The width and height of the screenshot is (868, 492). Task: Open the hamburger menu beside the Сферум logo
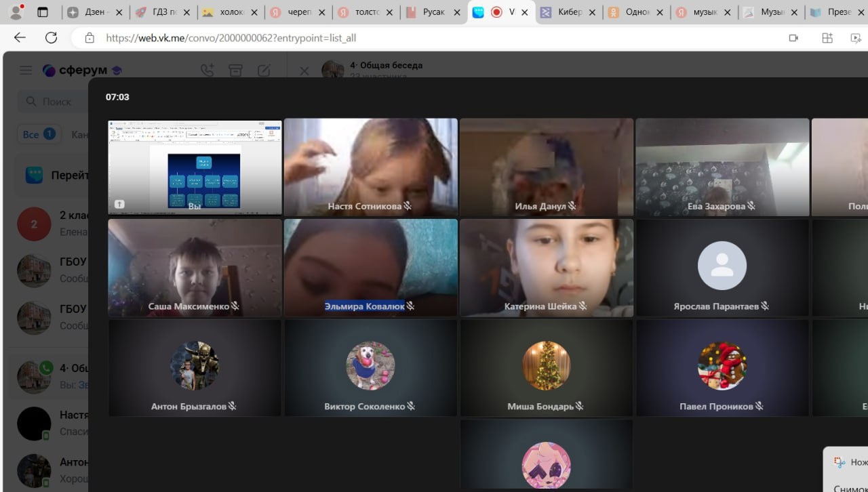[x=26, y=70]
